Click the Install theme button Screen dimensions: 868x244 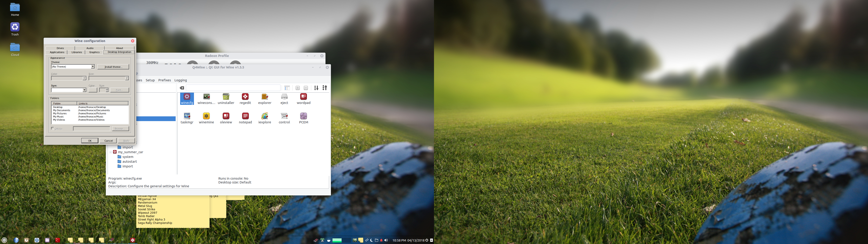click(113, 67)
